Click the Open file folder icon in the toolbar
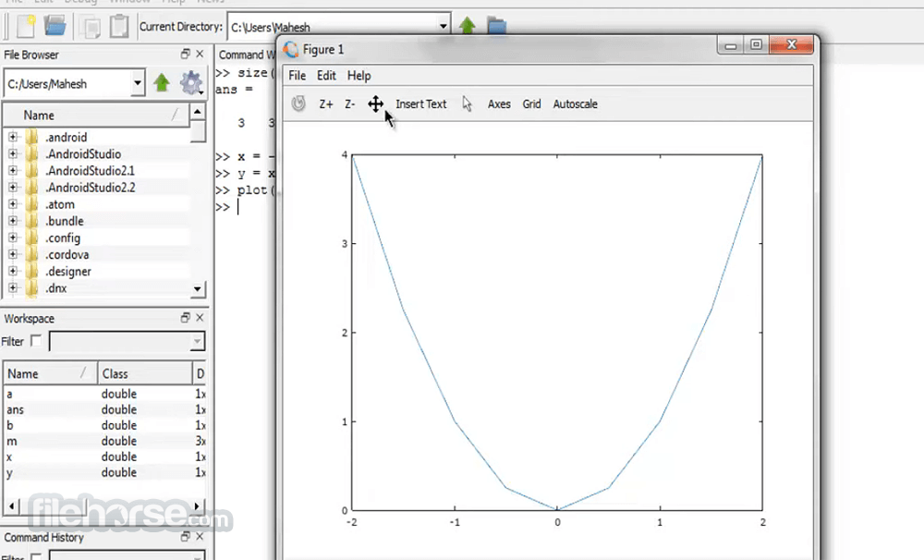 click(55, 26)
